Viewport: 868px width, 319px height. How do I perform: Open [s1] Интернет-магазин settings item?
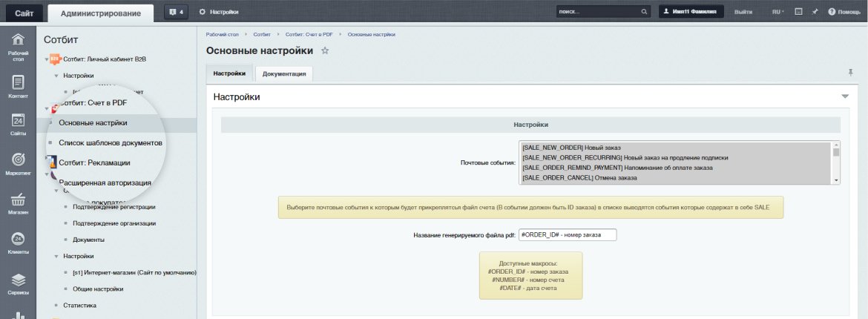tap(134, 273)
